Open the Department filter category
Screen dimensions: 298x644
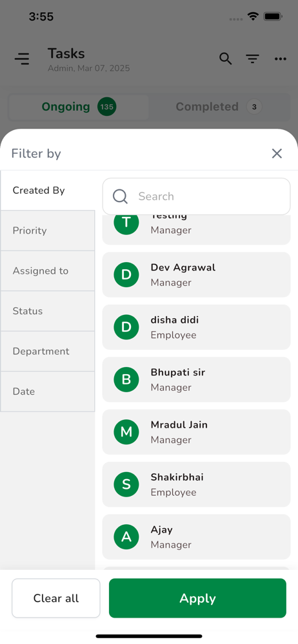[48, 351]
